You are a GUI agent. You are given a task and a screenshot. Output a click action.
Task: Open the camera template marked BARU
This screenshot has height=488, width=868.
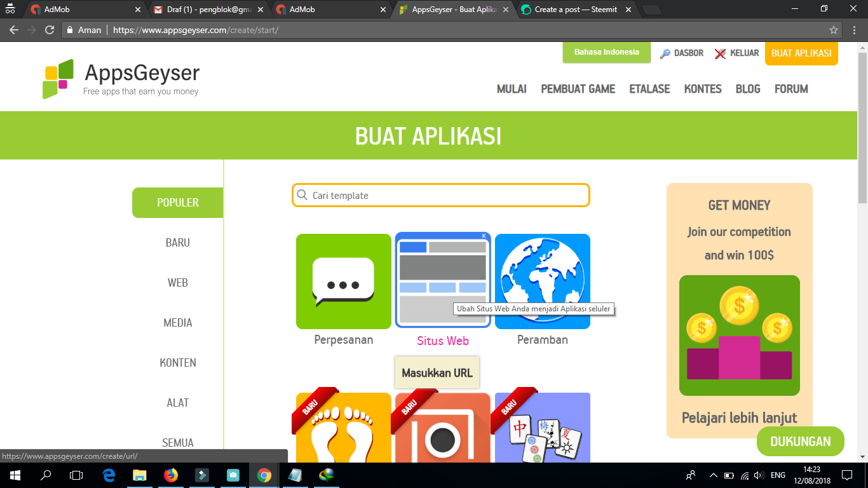click(443, 428)
